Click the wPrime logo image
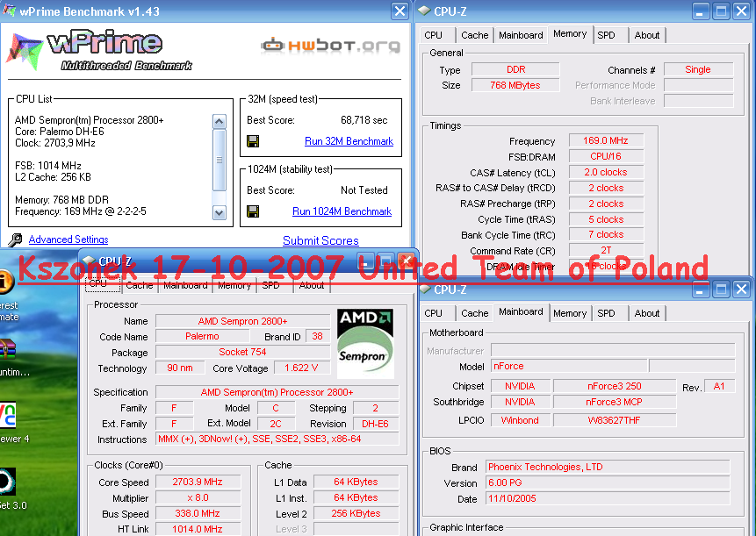 100,50
